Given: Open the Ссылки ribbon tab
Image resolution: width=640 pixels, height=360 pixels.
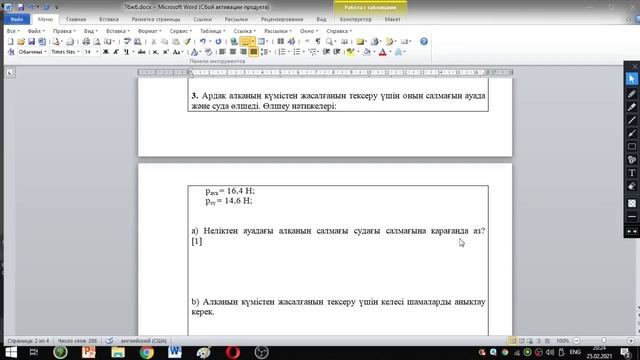Looking at the screenshot, I should pos(202,19).
